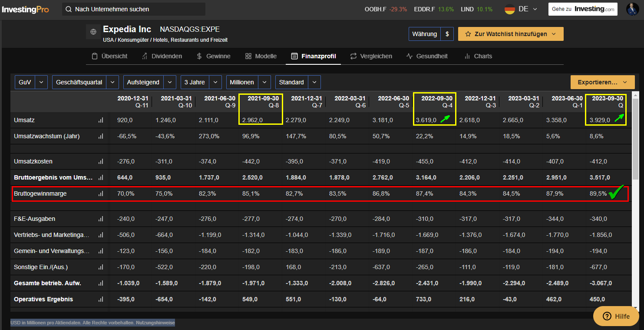Screen dimensions: 644x330
Task: Click the globe icon beside Expedia Inc
Action: 93,32
